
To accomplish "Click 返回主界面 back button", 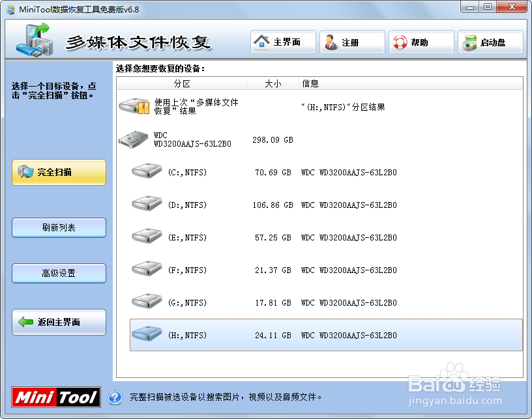I will coord(59,322).
